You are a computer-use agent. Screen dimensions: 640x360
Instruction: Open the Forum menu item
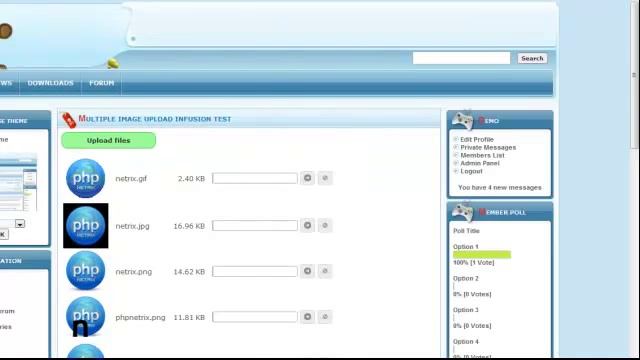coord(102,83)
